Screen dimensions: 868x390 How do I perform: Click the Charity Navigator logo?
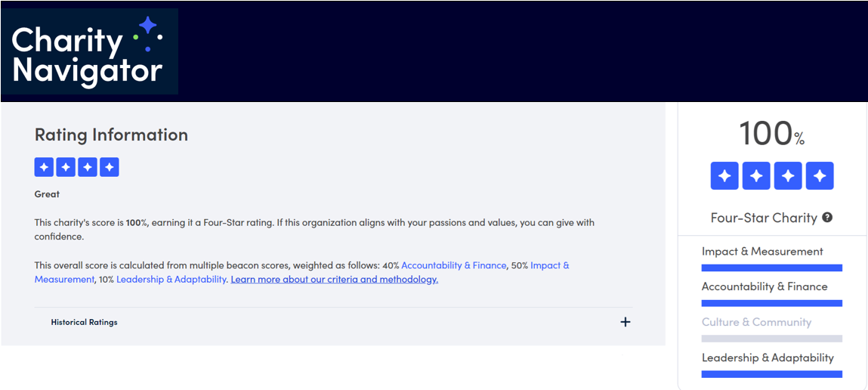(x=89, y=51)
